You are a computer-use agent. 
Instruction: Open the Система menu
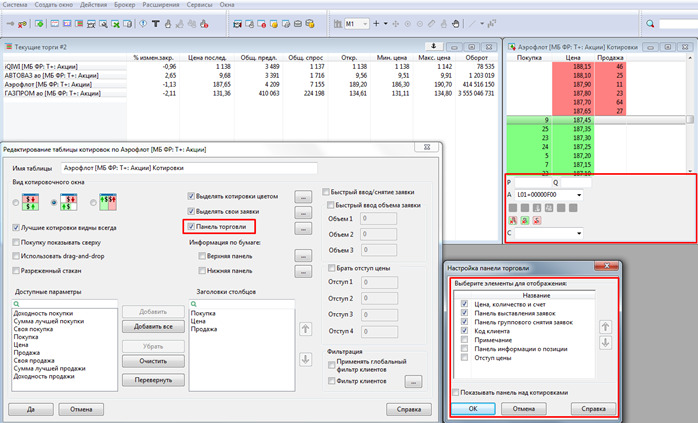tap(15, 4)
